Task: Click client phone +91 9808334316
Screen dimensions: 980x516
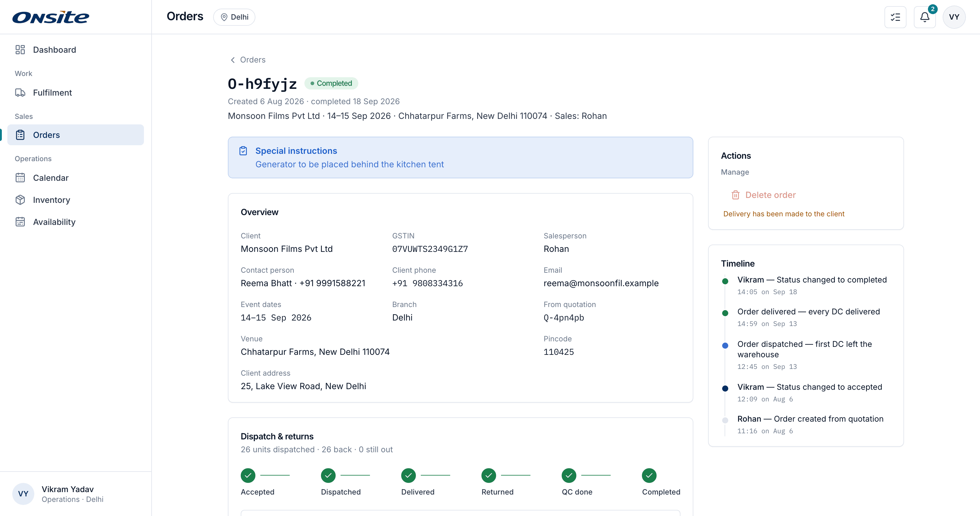Action: (x=427, y=283)
